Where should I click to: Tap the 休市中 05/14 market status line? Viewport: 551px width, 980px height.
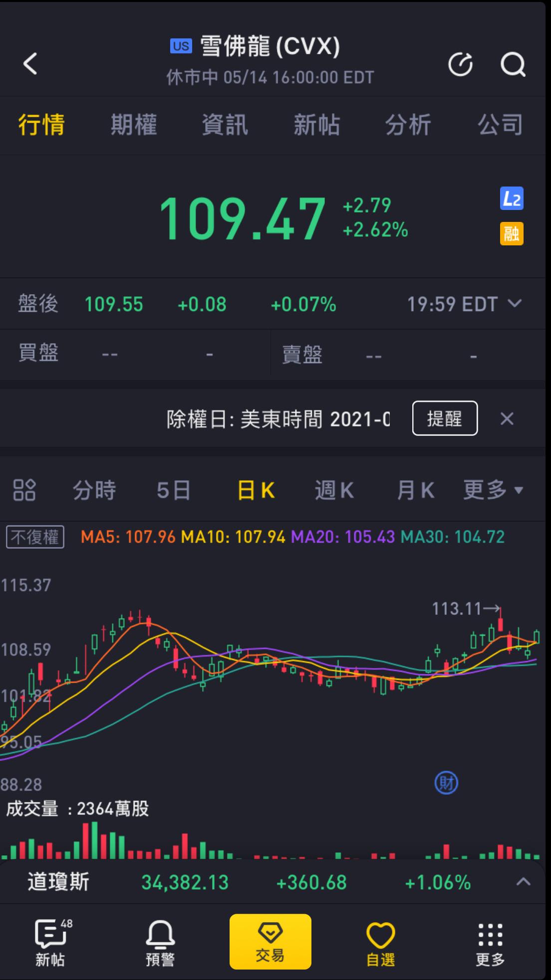pos(270,77)
